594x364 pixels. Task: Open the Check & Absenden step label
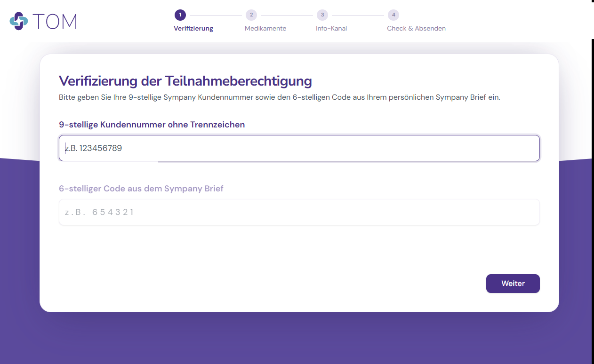pyautogui.click(x=416, y=28)
